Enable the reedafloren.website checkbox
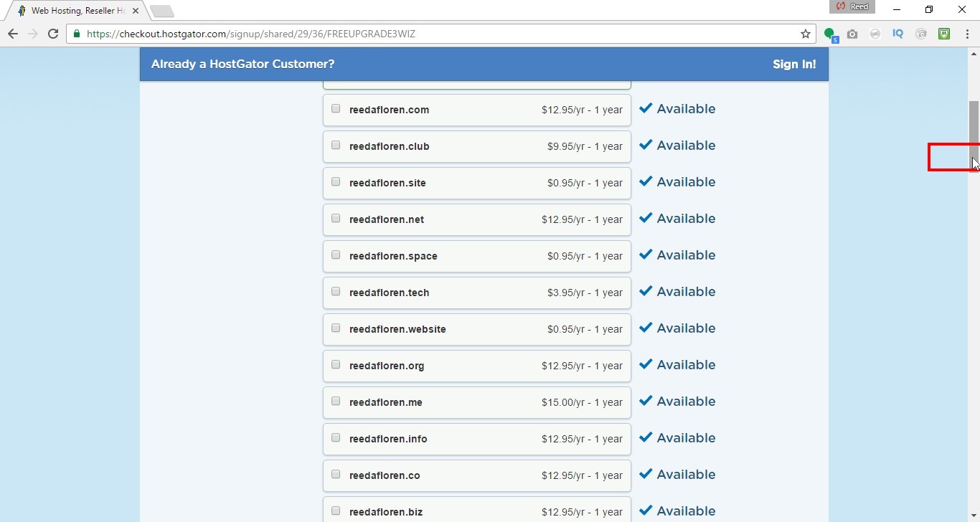980x522 pixels. pyautogui.click(x=336, y=328)
